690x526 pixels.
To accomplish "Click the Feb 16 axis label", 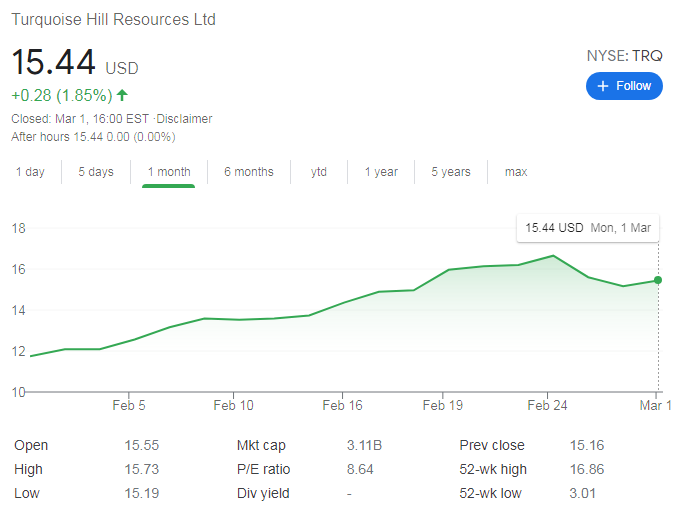I will click(342, 405).
